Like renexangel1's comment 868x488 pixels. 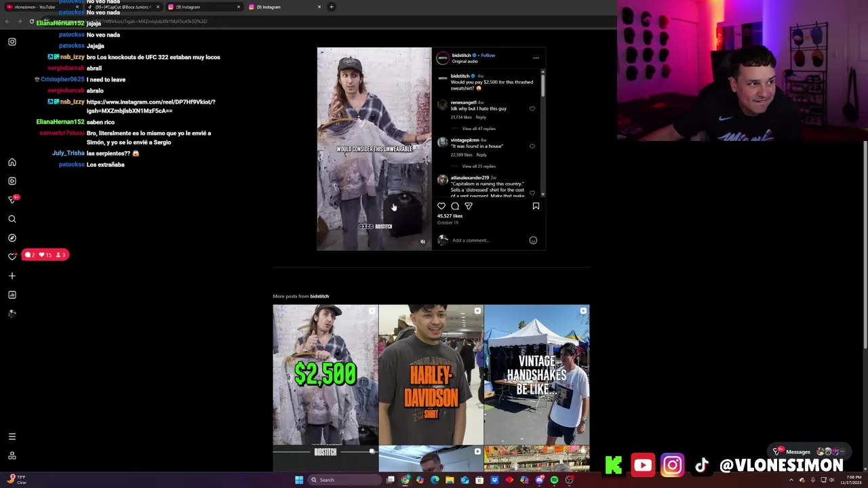pos(532,108)
